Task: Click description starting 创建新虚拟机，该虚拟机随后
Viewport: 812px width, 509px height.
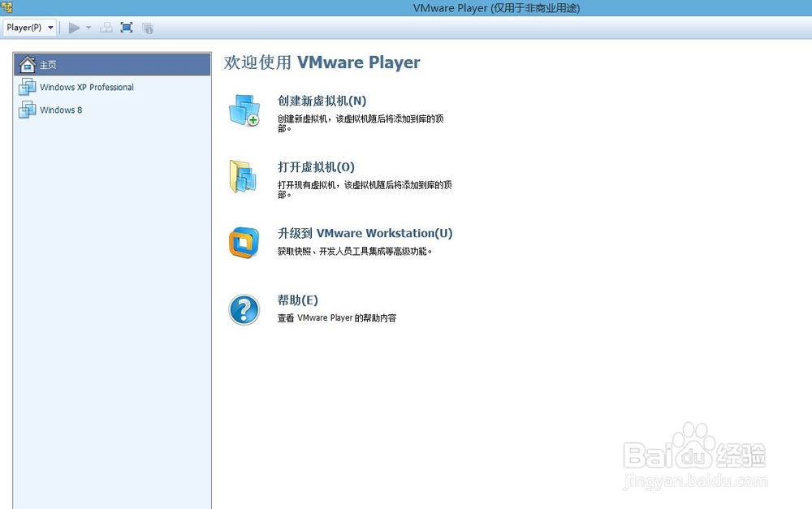Action: 361,123
